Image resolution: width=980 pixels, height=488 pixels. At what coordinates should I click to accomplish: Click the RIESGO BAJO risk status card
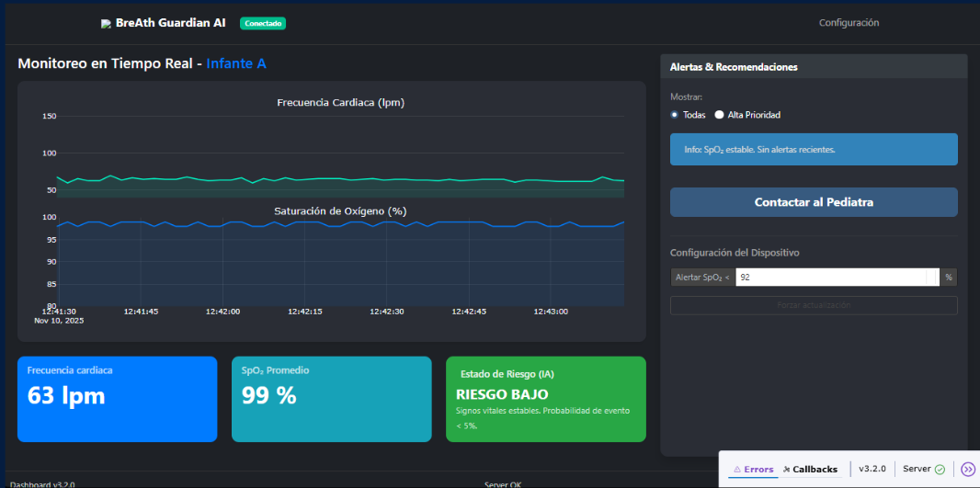click(546, 399)
